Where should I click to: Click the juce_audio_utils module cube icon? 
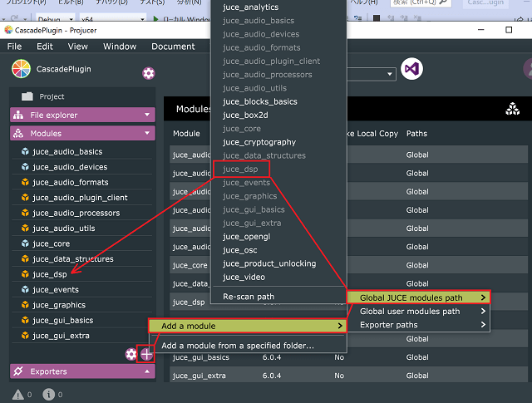pos(25,229)
